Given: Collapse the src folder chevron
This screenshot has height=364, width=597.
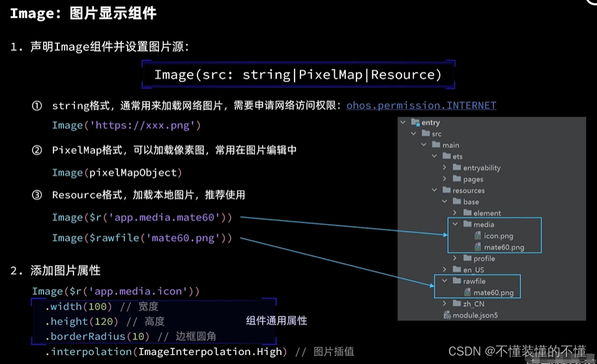Looking at the screenshot, I should [413, 134].
